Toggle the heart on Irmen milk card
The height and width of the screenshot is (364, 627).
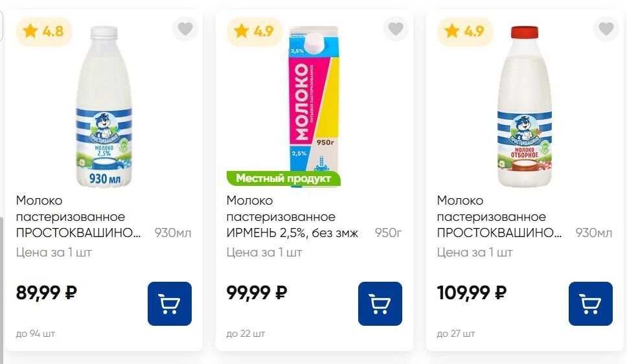tap(396, 29)
